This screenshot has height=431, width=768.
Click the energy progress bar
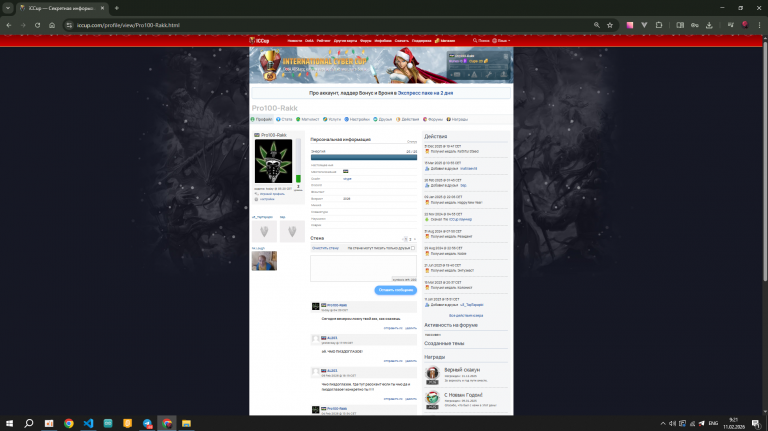tap(364, 157)
